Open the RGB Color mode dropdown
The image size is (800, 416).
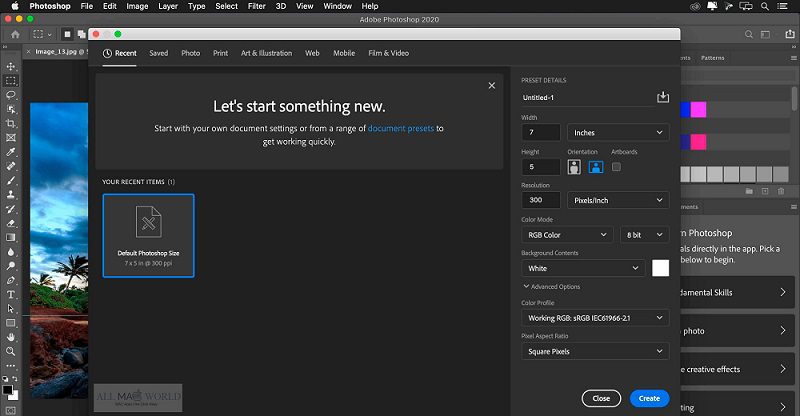point(567,235)
